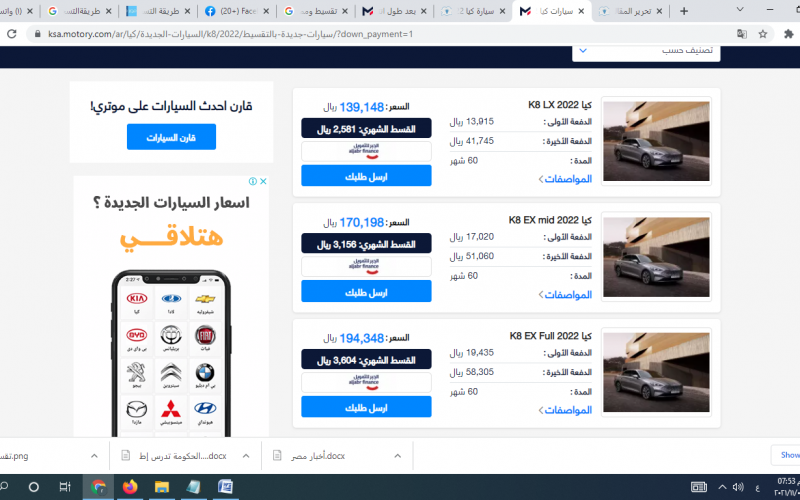The image size is (800, 500).
Task: Switch to the تحرير المقال tab
Action: coord(631,11)
